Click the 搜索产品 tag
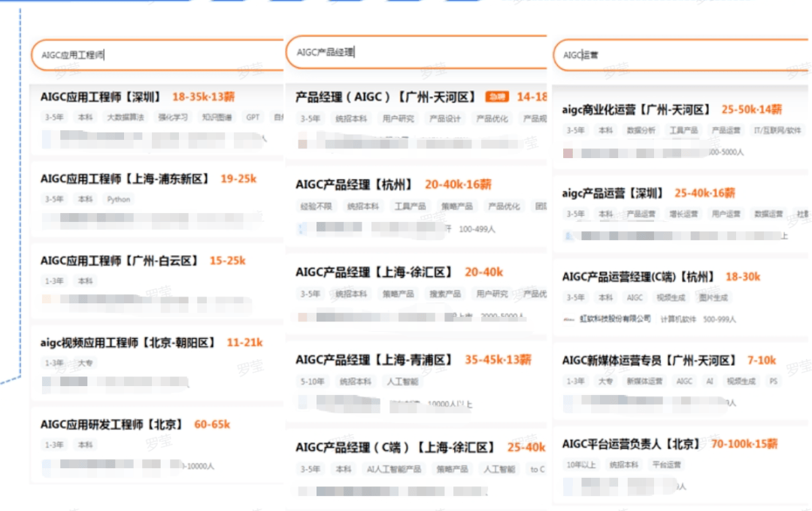 click(x=443, y=294)
